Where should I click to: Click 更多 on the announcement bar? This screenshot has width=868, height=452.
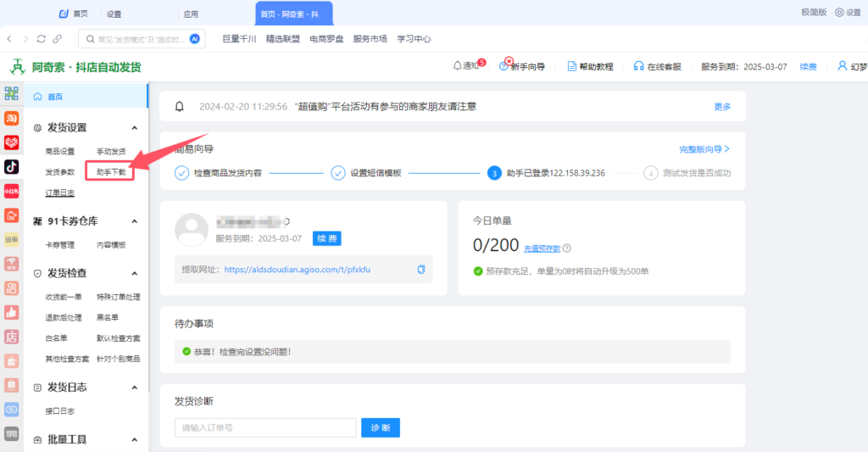(722, 106)
